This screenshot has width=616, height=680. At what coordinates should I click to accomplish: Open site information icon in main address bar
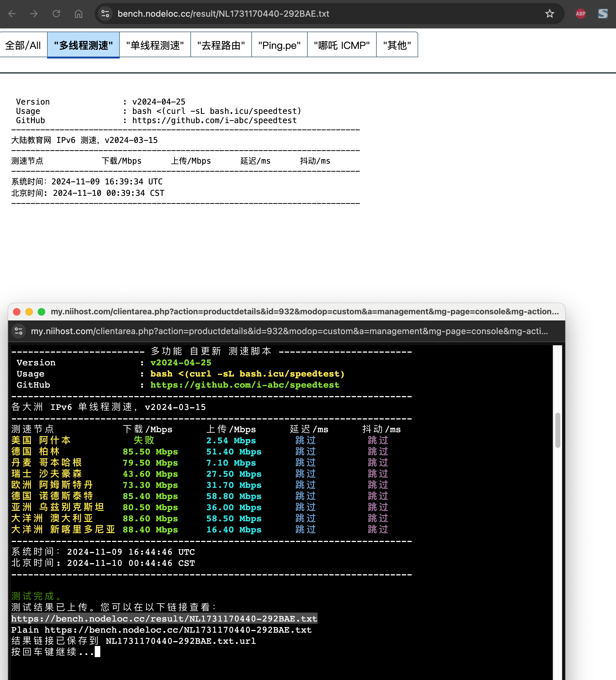(105, 14)
